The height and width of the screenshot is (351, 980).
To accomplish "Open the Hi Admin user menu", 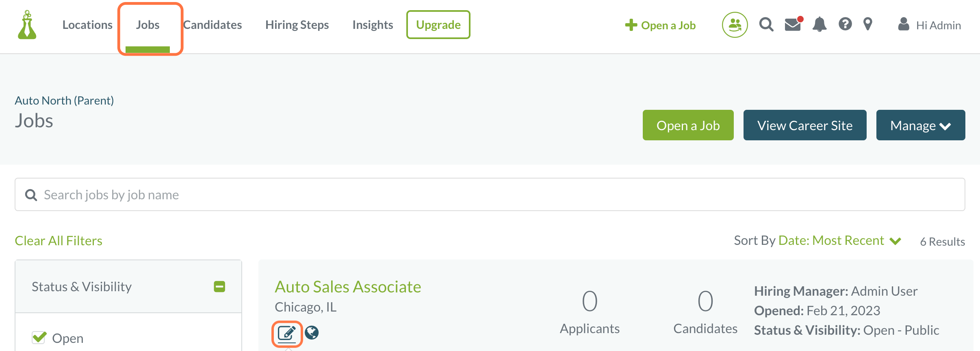I will click(x=929, y=25).
